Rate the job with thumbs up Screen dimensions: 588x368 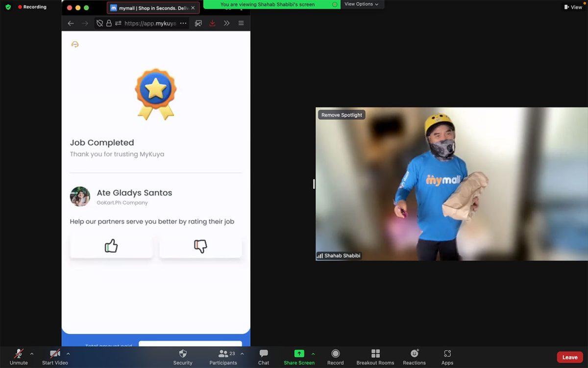[x=111, y=246]
